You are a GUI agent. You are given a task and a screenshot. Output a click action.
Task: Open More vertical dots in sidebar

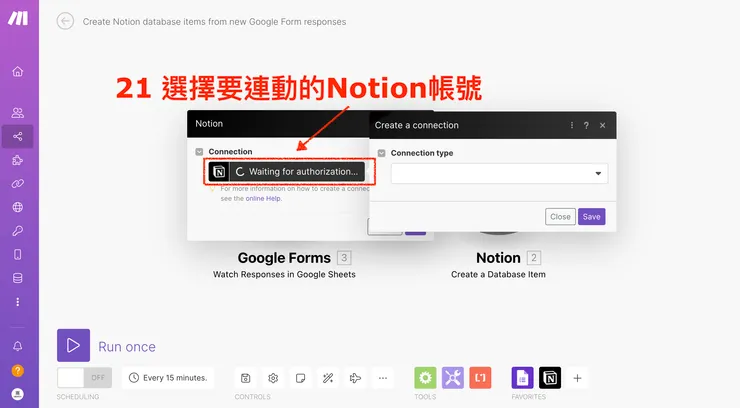pyautogui.click(x=17, y=302)
